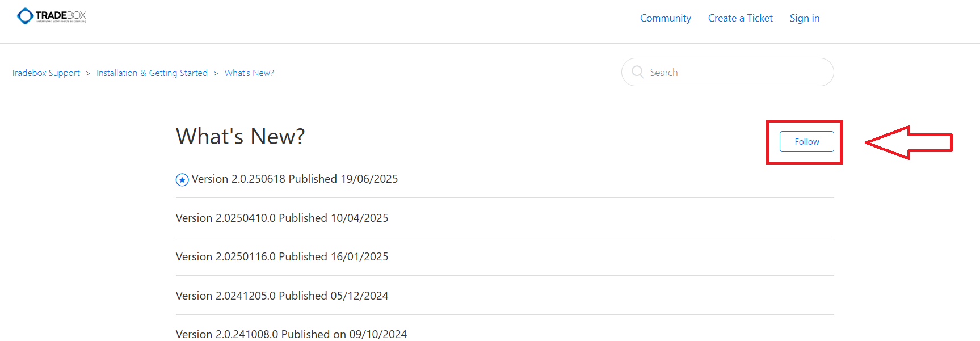The width and height of the screenshot is (980, 341).
Task: Click the blue star promoted-article icon
Action: click(x=182, y=180)
